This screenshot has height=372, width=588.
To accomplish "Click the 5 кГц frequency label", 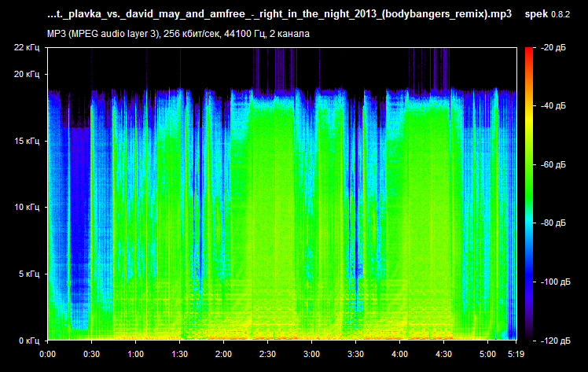I will [29, 274].
